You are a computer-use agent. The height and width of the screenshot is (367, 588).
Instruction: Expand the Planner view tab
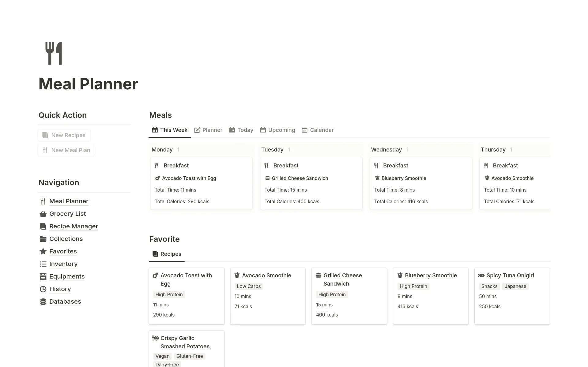tap(208, 130)
